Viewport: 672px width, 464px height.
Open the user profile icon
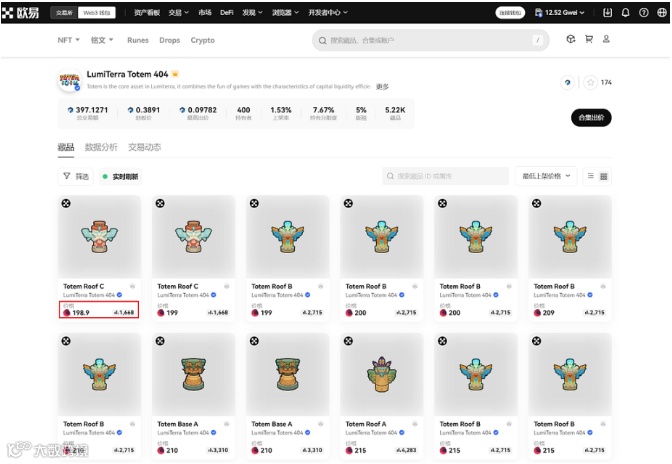(606, 39)
